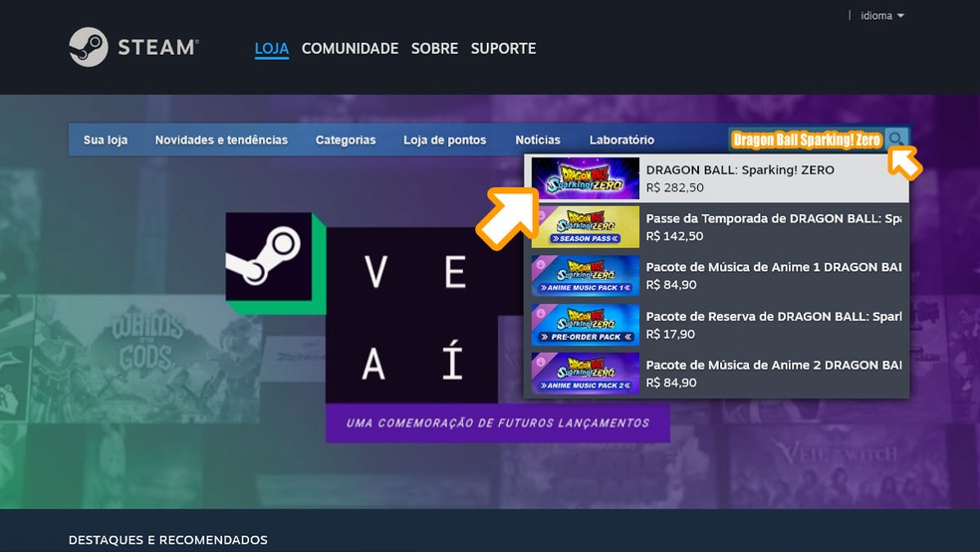The width and height of the screenshot is (980, 552).
Task: Click the R$ 282,50 price text
Action: click(674, 187)
